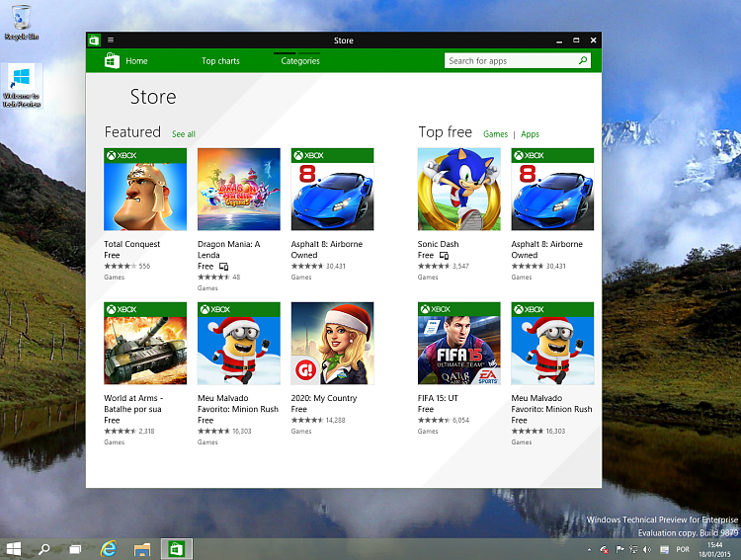
Task: Click 'Total Conquest' title text
Action: click(x=131, y=244)
